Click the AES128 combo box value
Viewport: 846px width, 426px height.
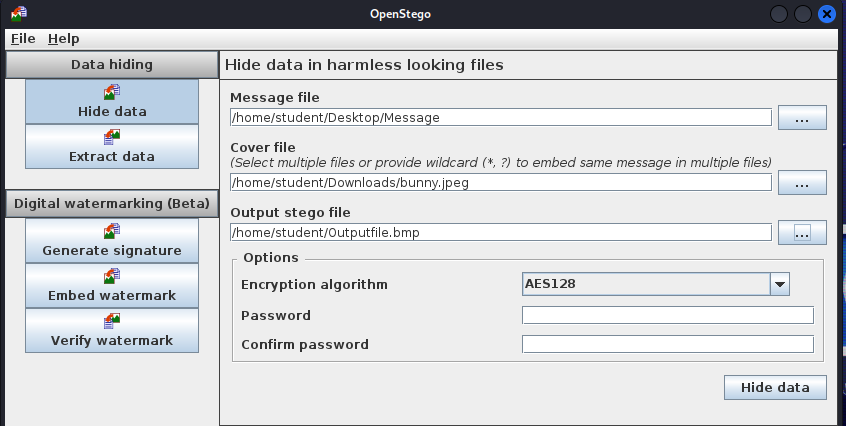tap(646, 284)
